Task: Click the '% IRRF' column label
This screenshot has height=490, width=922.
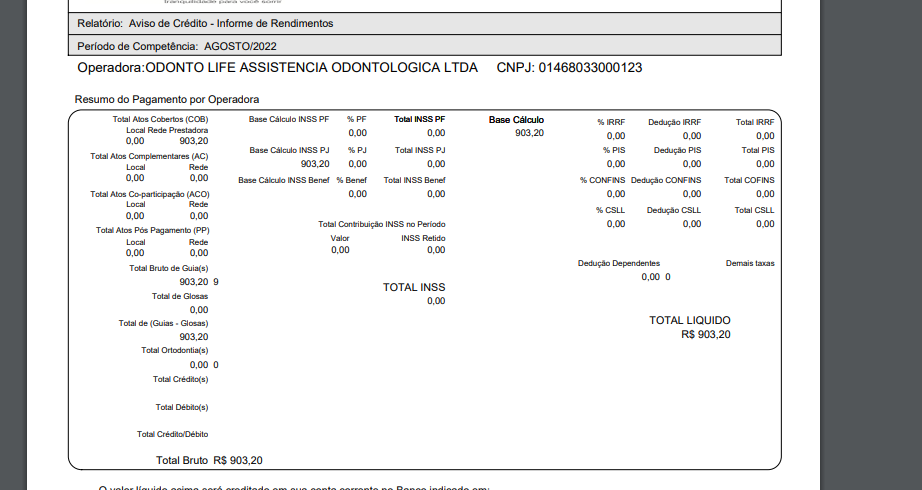Action: click(x=611, y=122)
